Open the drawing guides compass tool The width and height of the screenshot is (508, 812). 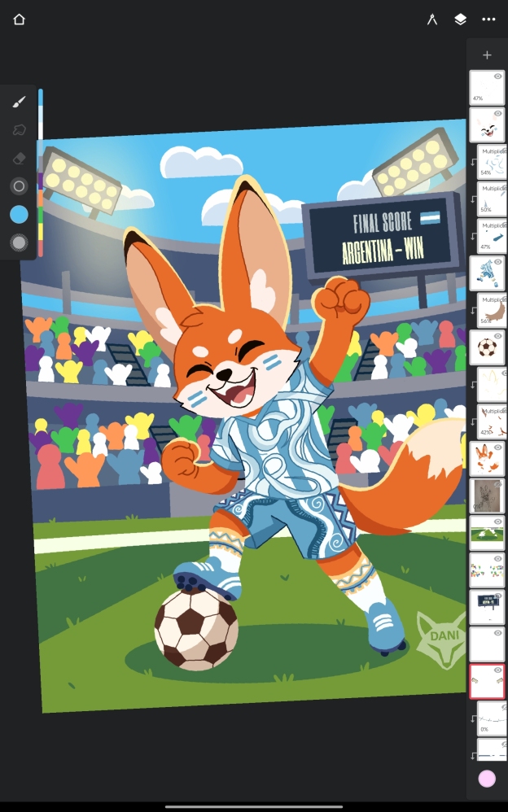click(431, 20)
